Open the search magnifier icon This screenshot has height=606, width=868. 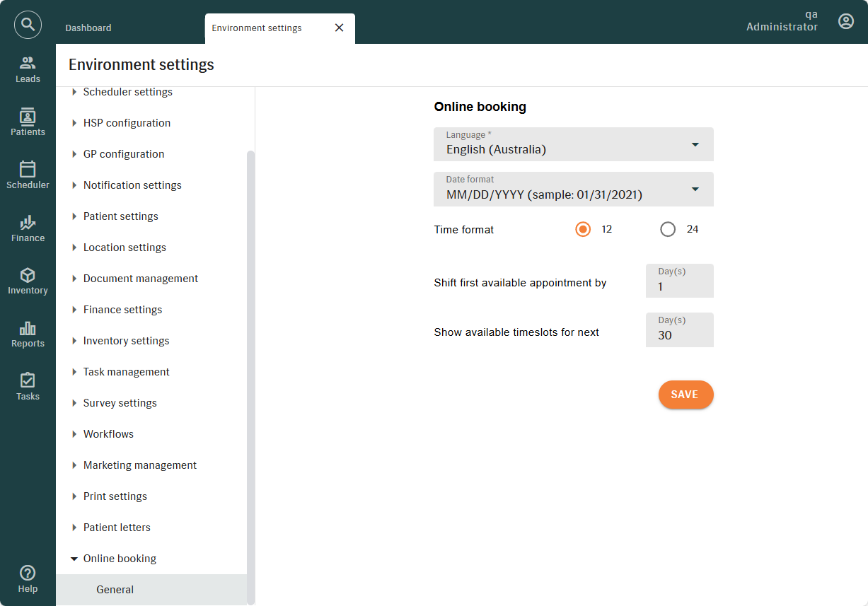(28, 25)
